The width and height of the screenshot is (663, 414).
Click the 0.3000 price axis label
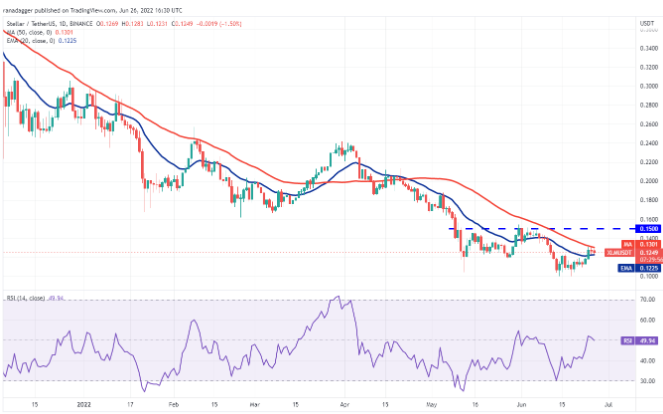coord(649,86)
